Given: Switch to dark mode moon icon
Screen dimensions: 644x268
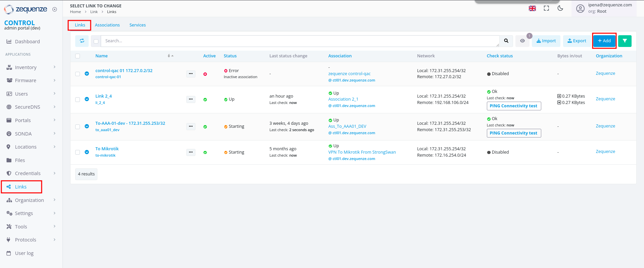Looking at the screenshot, I should 560,8.
